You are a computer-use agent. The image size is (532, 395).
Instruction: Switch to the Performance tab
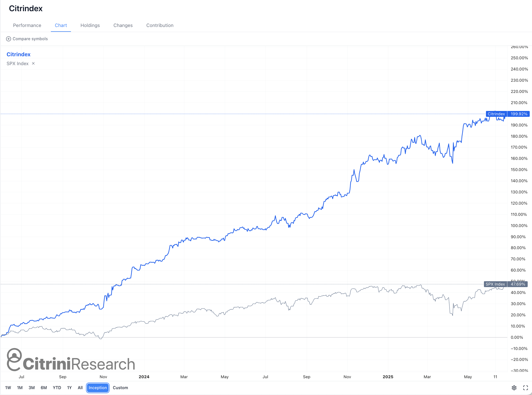(27, 25)
